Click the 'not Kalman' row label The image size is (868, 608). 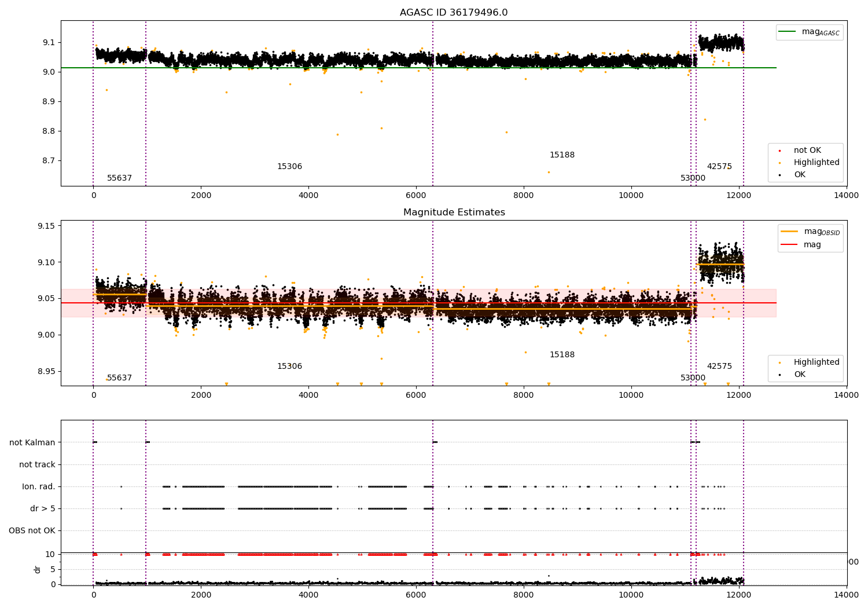32,442
